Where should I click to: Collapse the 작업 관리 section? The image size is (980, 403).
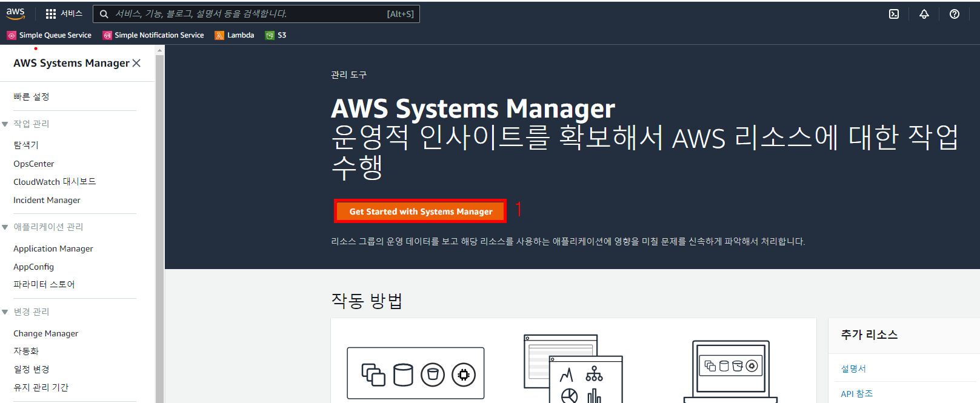pyautogui.click(x=5, y=124)
